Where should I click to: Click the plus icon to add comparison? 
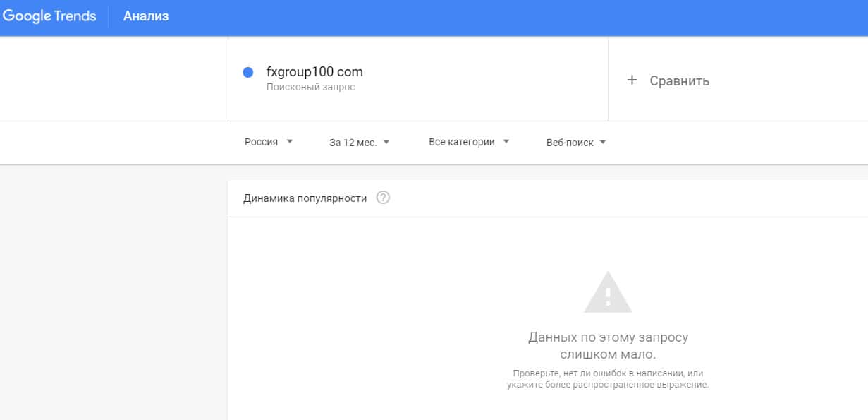(632, 80)
